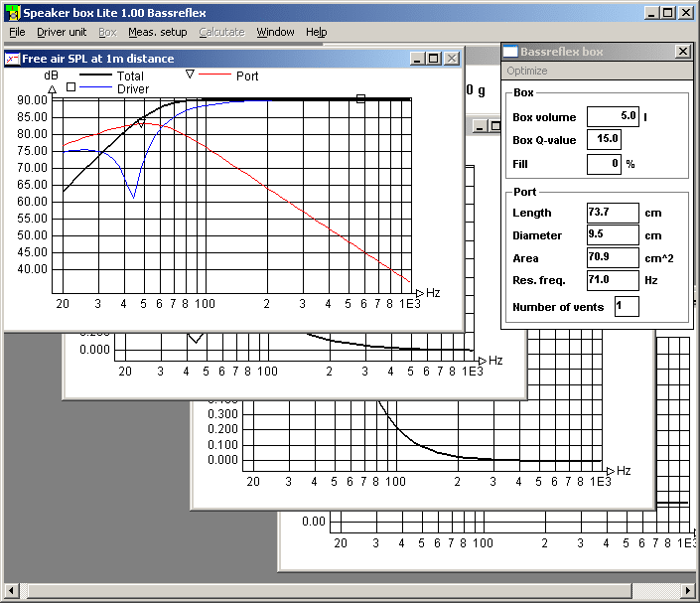Maximize the Free air SPL graph window
Viewport: 700px width, 603px height.
434,59
